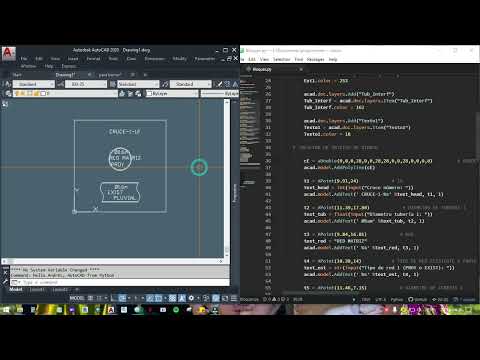Click UTF-8 encoding in editor status bar
480x360 pixels.
click(381, 299)
